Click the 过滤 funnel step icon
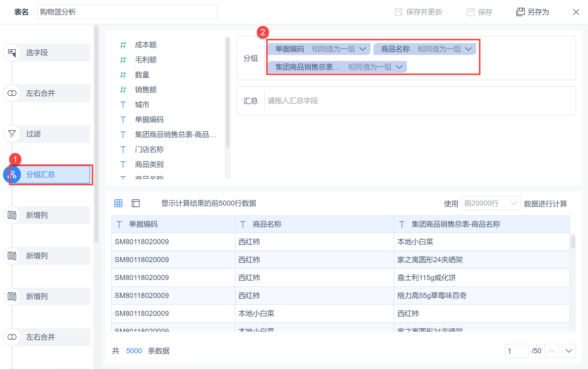Screen dimensions: 588x370 coord(12,134)
